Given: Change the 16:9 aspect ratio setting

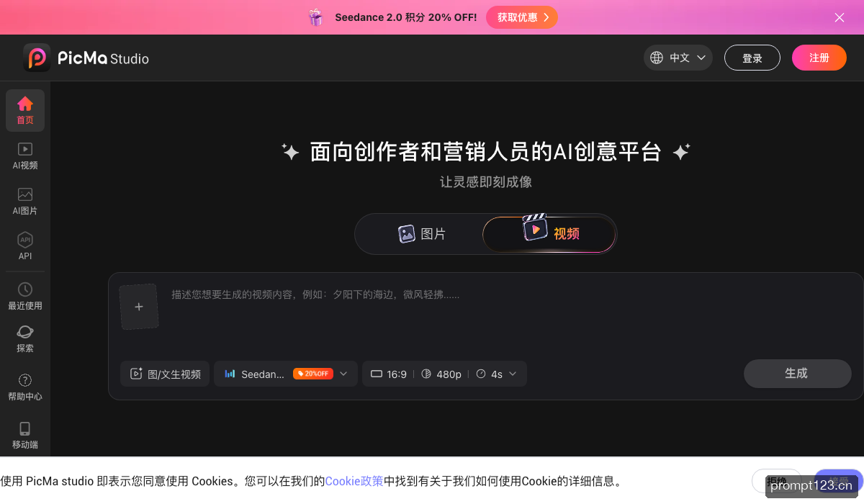Looking at the screenshot, I should 390,374.
